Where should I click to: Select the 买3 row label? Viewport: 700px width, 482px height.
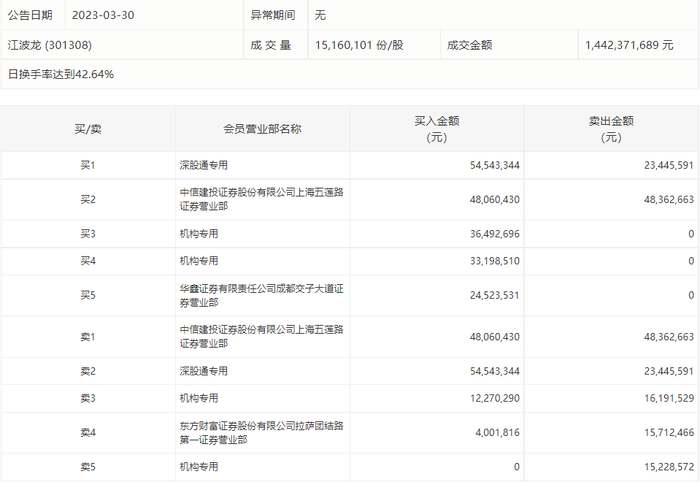pyautogui.click(x=88, y=234)
